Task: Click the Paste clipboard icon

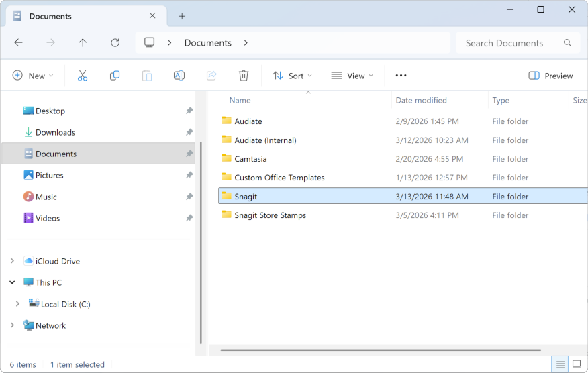Action: 147,76
